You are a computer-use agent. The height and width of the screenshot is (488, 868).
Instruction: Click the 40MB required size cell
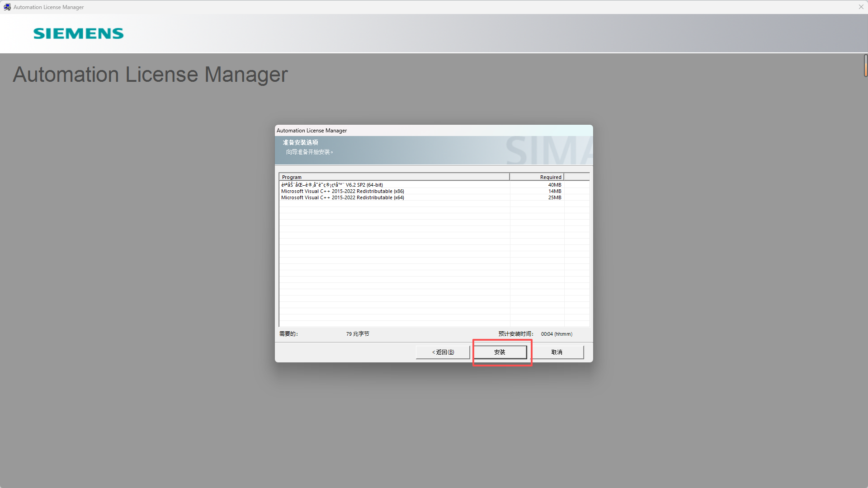pyautogui.click(x=554, y=185)
